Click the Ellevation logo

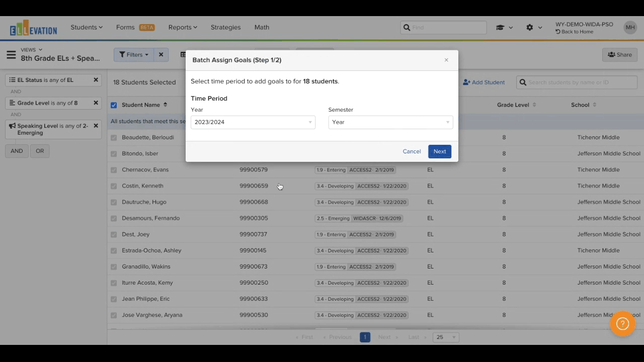34,28
